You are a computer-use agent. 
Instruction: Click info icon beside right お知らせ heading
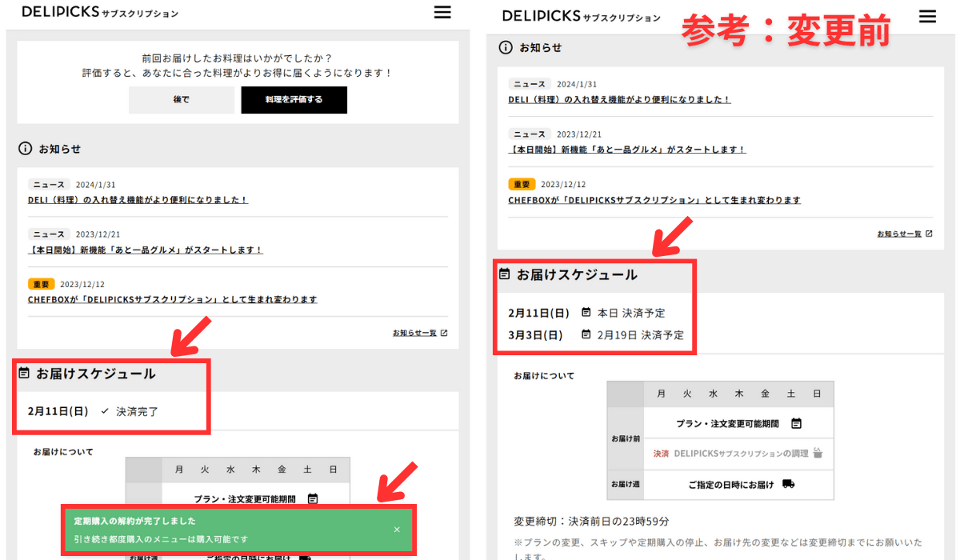(506, 47)
